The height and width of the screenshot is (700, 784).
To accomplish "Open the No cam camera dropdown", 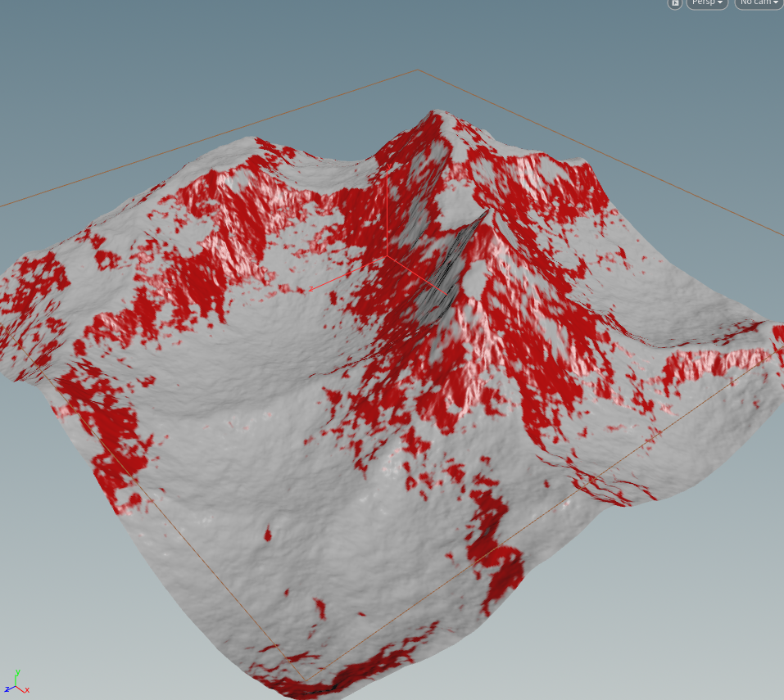I will (759, 3).
